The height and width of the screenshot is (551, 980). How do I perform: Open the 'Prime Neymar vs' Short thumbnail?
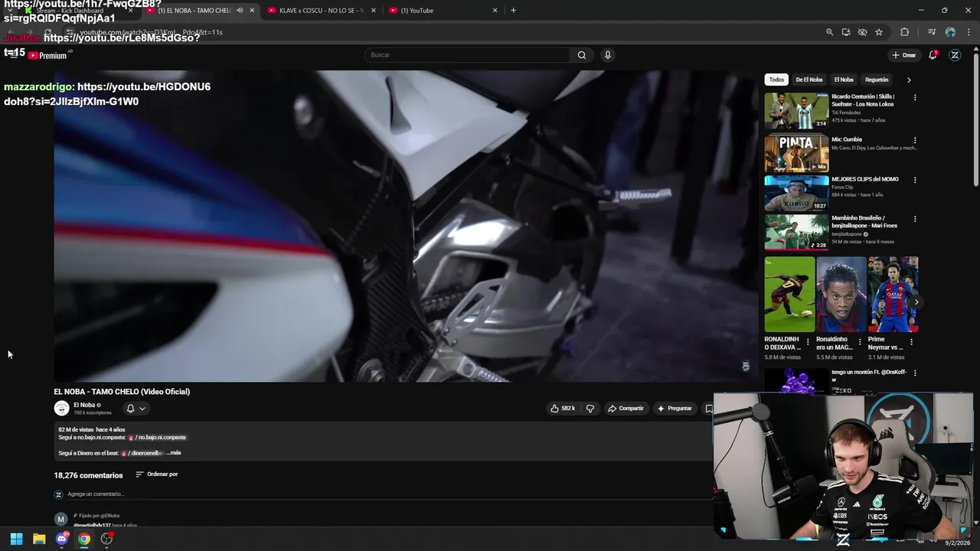point(893,295)
